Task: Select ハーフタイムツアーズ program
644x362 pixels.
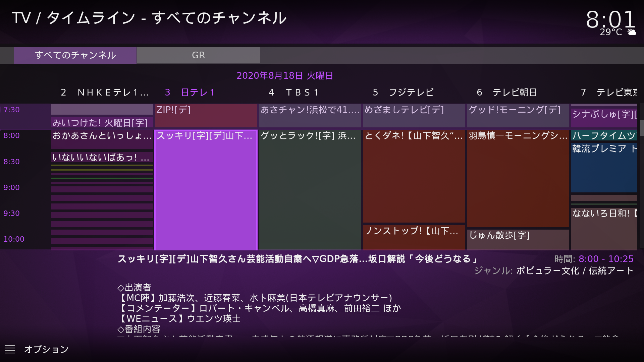Action: pos(604,135)
